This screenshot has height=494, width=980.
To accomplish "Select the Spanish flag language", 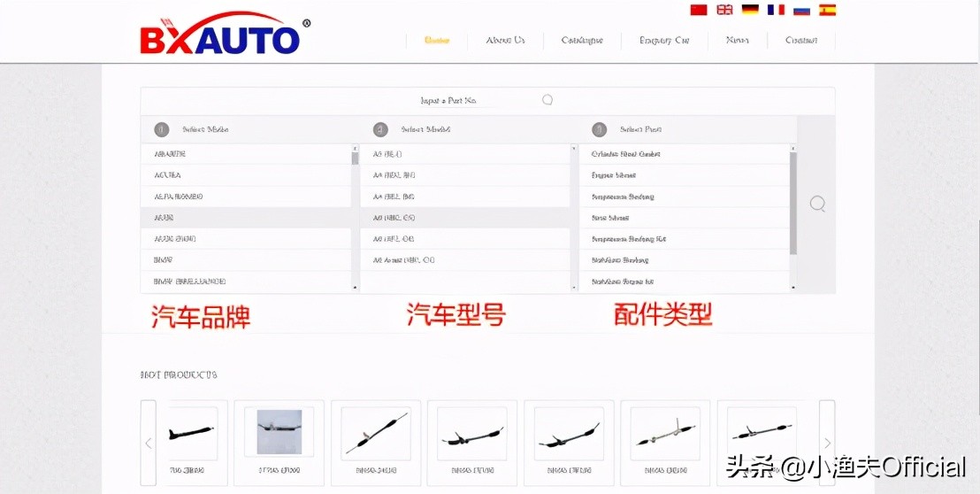I will coord(828,10).
